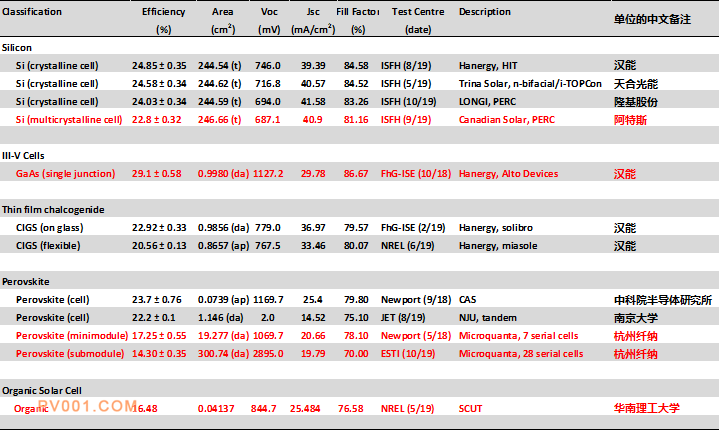The height and width of the screenshot is (432, 720).
Task: Click the Hanergy, HIT description
Action: (x=488, y=66)
